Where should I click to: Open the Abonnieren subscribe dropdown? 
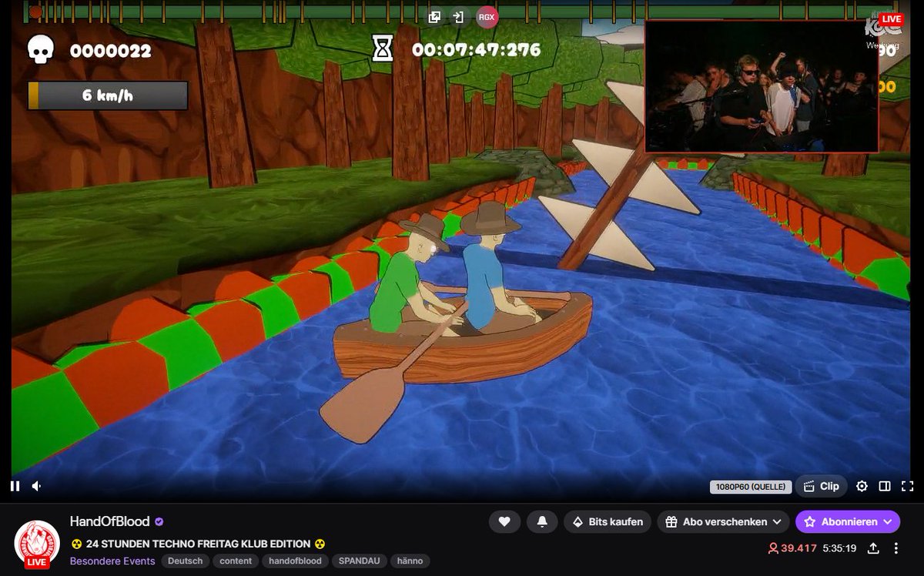(x=848, y=521)
